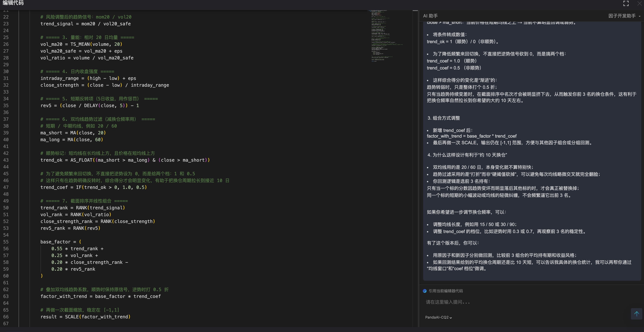Click the 双均线用的是 20 / 60 日 bullet
The image size is (644, 332).
483,167
